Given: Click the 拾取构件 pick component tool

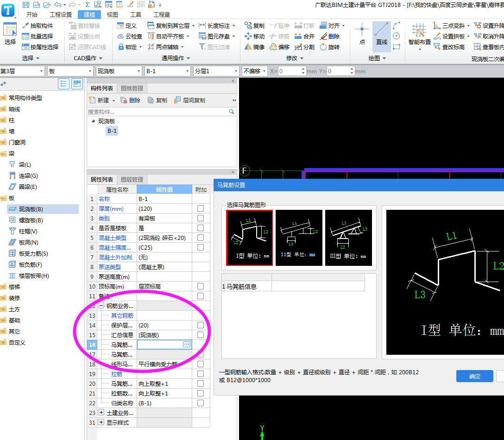Looking at the screenshot, I should coord(37,26).
